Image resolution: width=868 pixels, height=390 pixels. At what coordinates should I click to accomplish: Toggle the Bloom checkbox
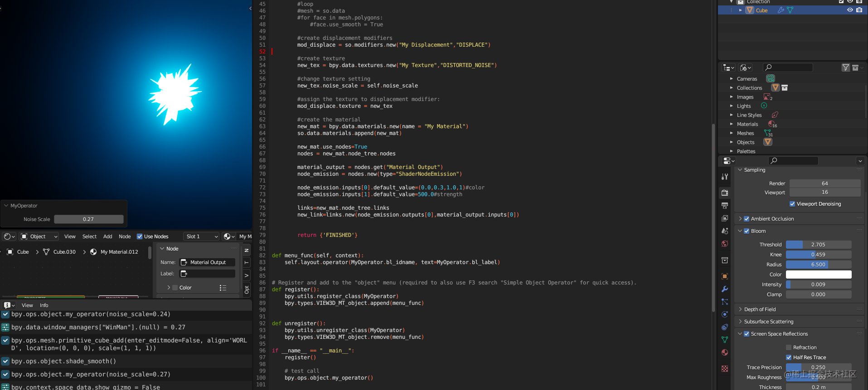tap(747, 231)
